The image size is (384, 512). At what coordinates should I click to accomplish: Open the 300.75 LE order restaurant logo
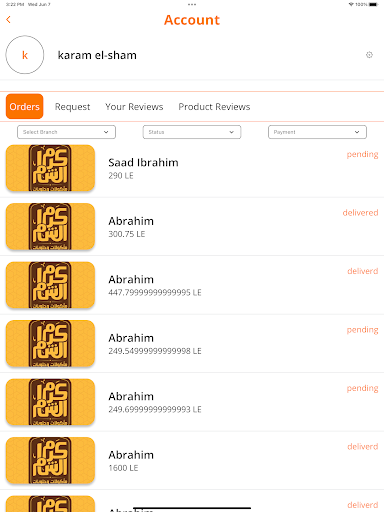(50, 226)
